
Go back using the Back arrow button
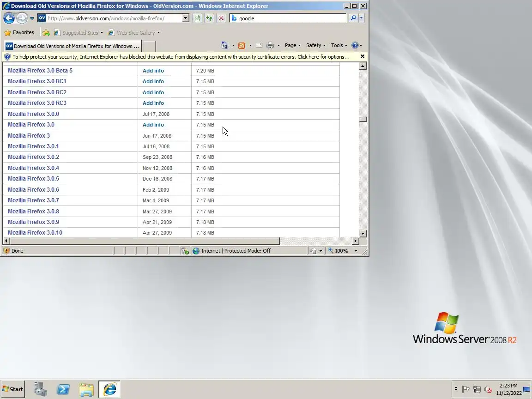[9, 18]
